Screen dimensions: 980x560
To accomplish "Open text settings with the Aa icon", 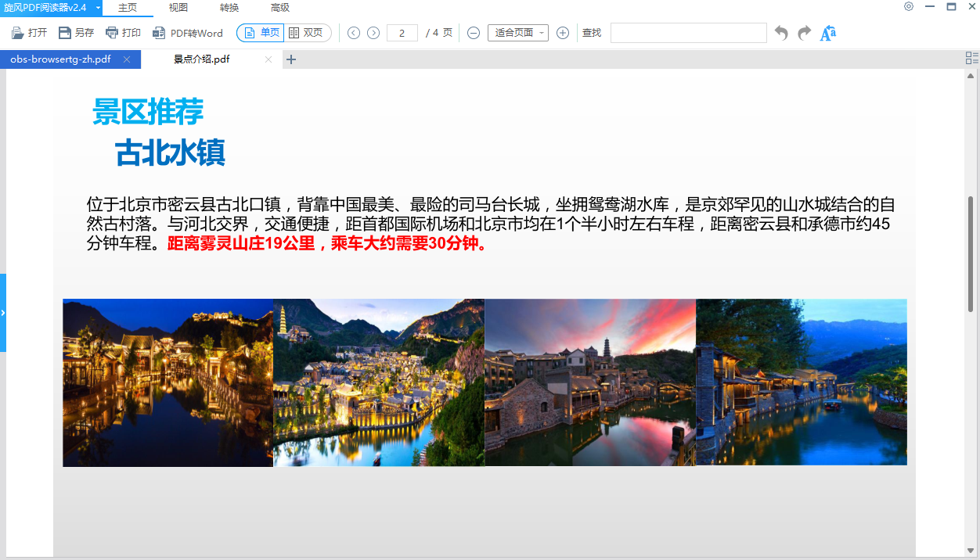I will [828, 33].
